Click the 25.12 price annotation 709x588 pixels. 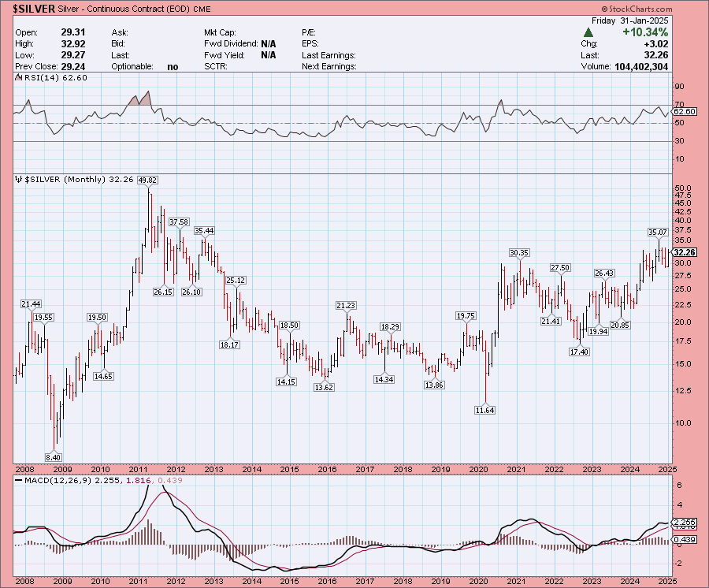[236, 281]
